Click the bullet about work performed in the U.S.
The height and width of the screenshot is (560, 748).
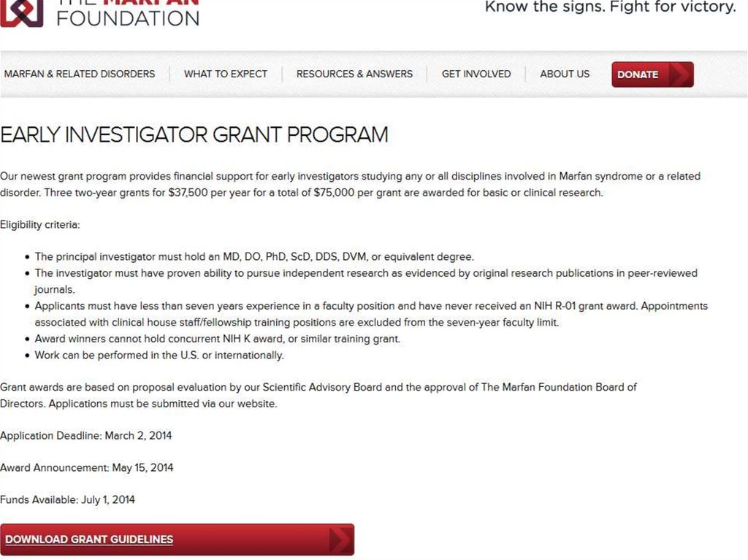tap(159, 356)
